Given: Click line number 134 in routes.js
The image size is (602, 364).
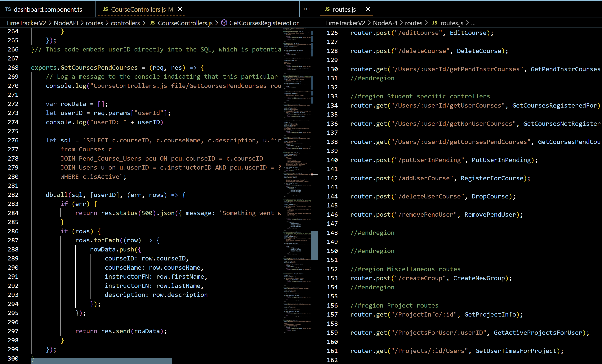Looking at the screenshot, I should [332, 105].
